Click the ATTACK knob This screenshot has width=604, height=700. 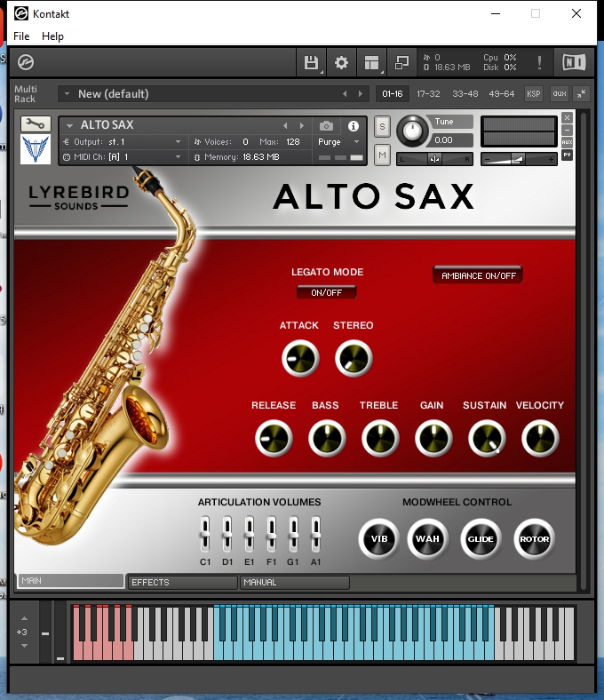[300, 359]
